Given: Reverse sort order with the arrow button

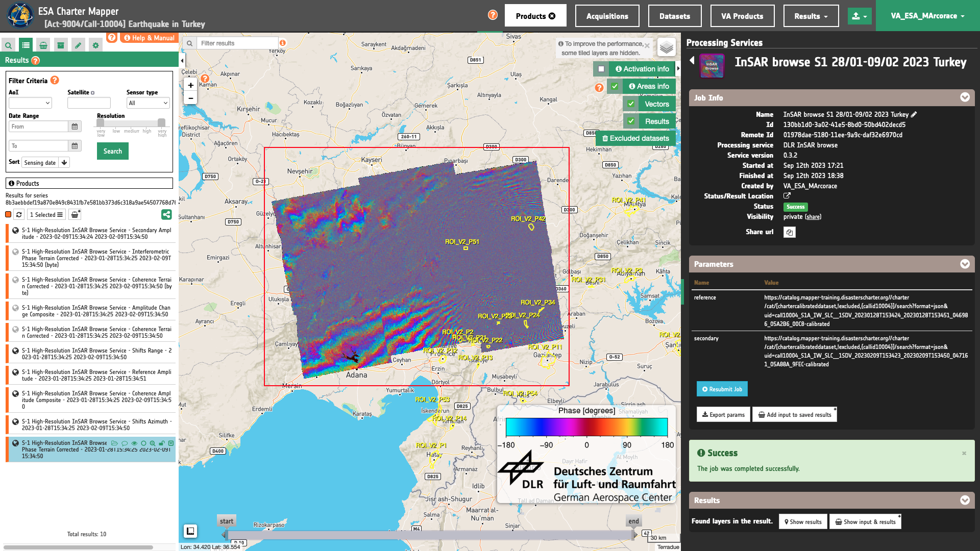Looking at the screenshot, I should 64,163.
